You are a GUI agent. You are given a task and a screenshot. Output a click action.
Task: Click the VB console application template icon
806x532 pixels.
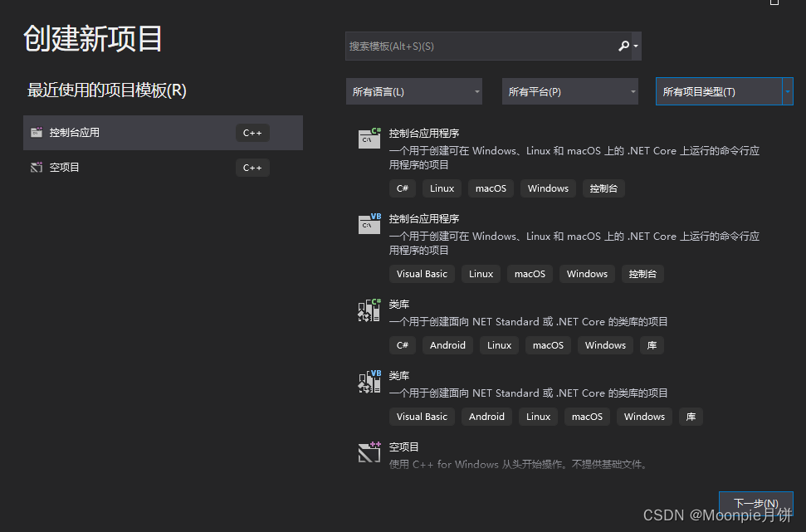pos(369,224)
